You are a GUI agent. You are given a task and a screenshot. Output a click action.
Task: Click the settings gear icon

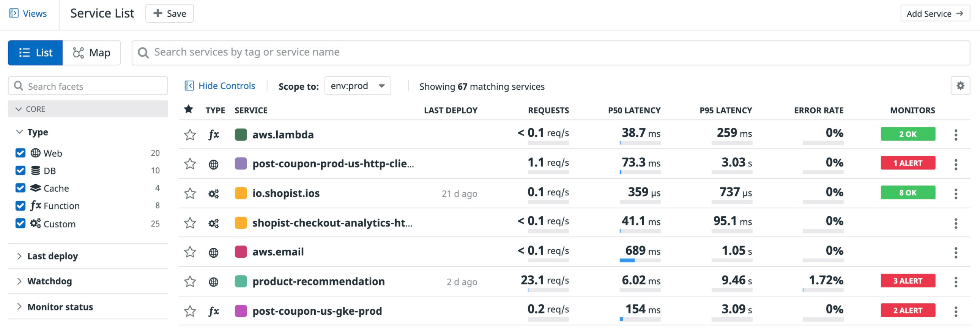(x=960, y=86)
